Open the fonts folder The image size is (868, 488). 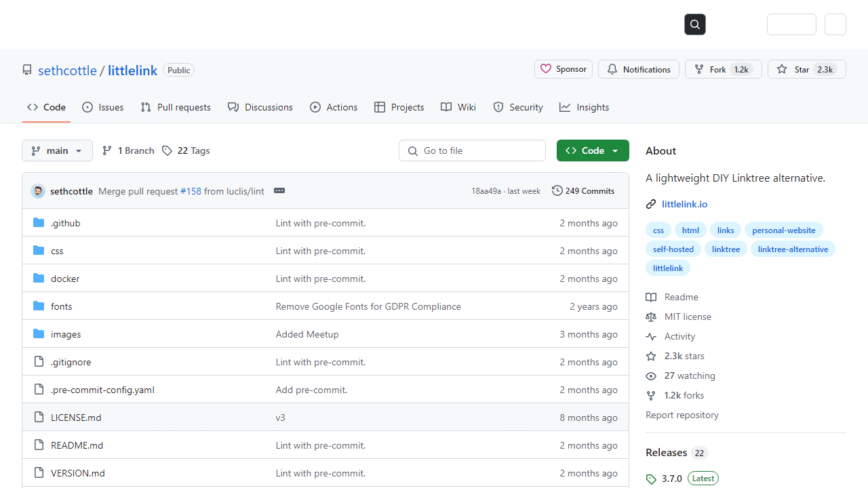pos(61,306)
